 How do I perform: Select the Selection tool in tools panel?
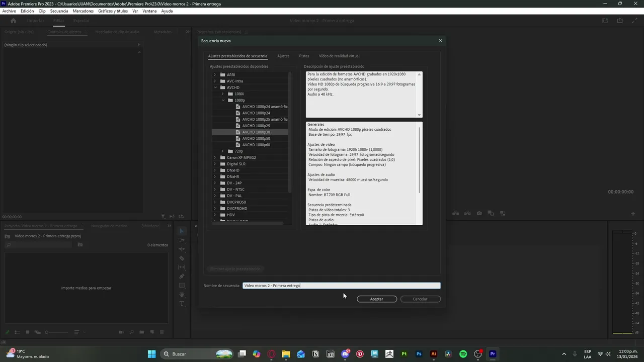[x=182, y=231]
